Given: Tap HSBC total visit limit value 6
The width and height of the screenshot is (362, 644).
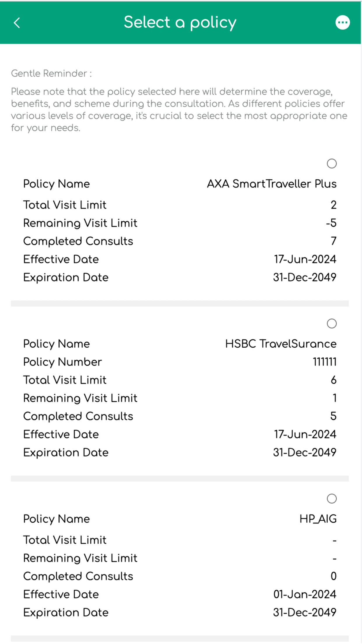Looking at the screenshot, I should click(334, 380).
